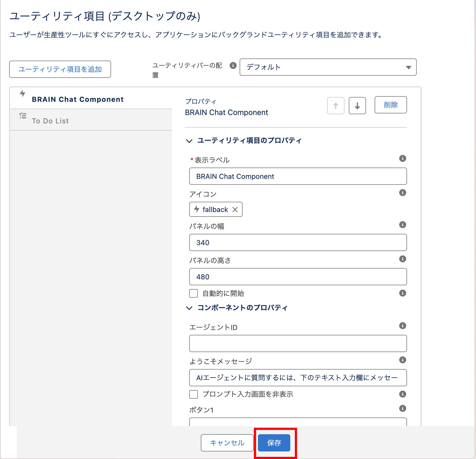
Task: Click the move up arrow button
Action: click(x=336, y=106)
